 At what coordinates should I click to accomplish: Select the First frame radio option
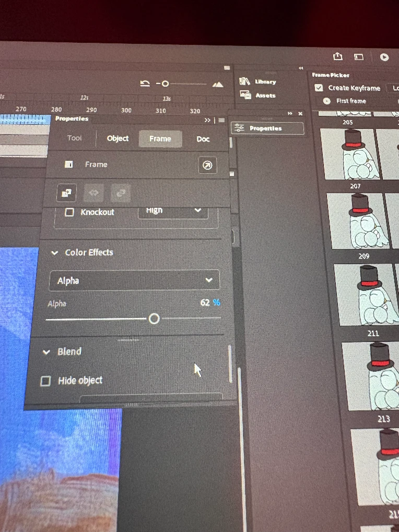point(327,101)
